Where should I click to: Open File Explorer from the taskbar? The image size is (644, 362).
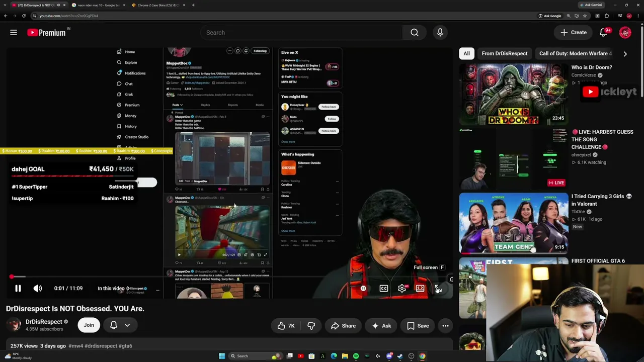[x=345, y=356]
